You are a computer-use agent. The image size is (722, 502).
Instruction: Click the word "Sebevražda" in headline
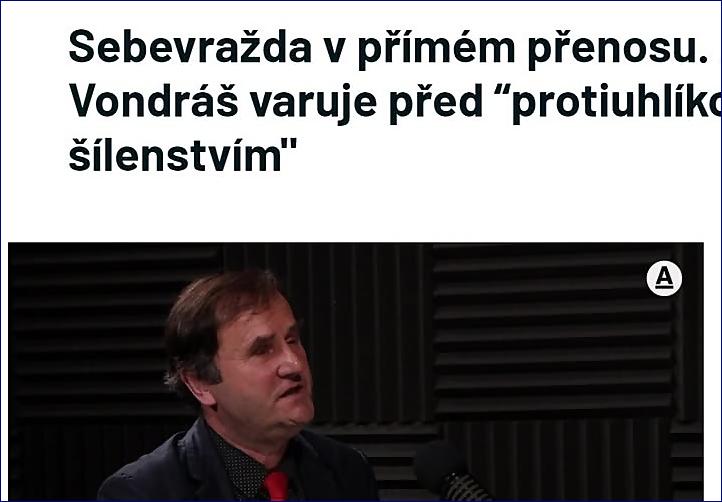(x=190, y=47)
